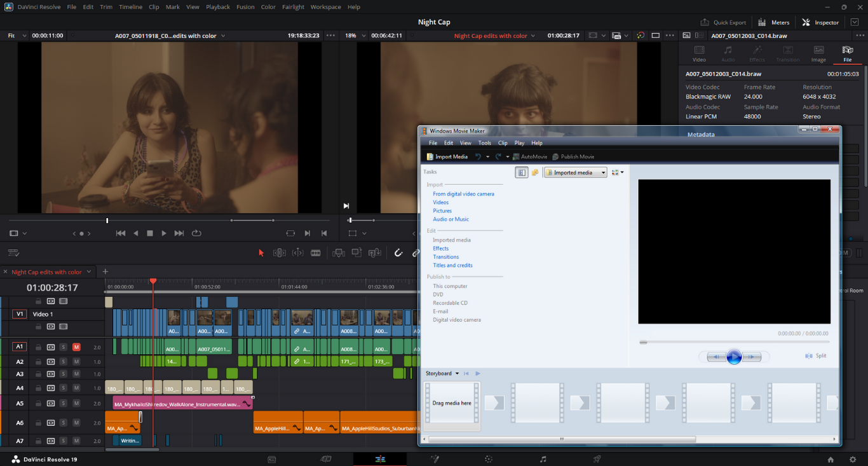The image size is (868, 466).
Task: Open the Media page icon
Action: click(271, 459)
